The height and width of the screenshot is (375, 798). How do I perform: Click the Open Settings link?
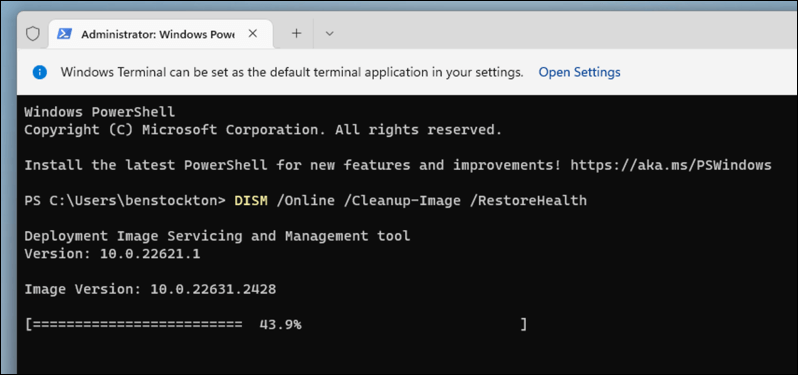click(580, 72)
